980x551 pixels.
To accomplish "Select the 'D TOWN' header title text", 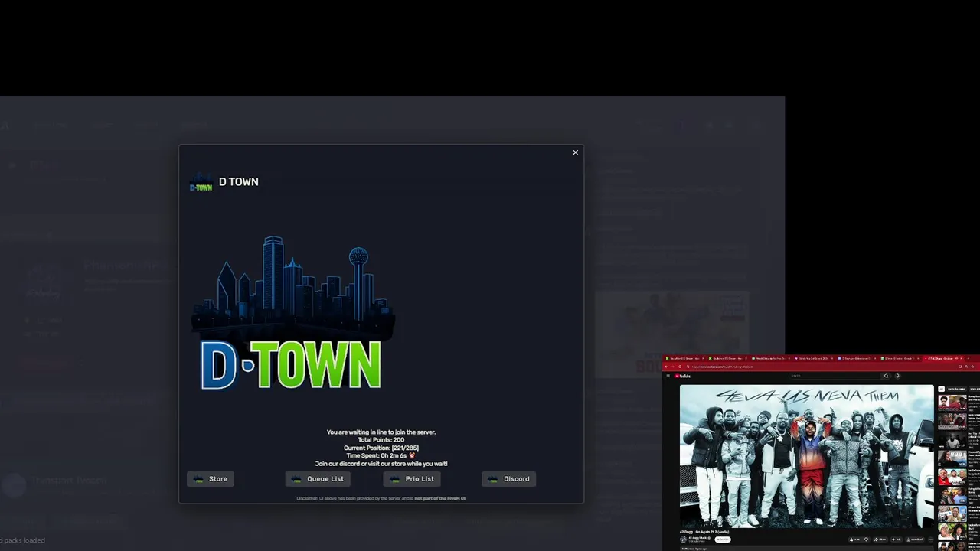I will [239, 182].
